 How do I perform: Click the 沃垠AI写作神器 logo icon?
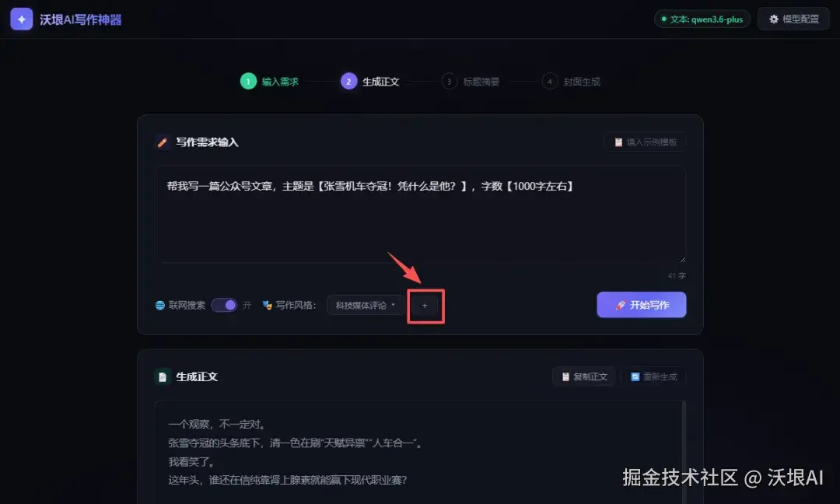coord(20,19)
